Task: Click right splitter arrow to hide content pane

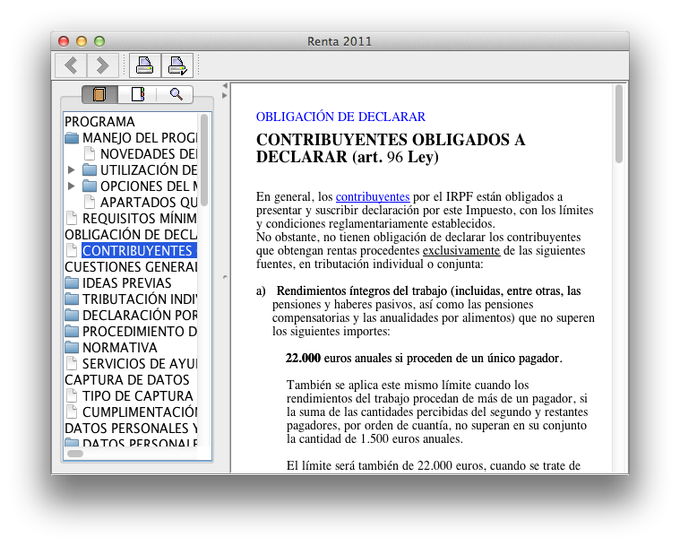Action: tap(225, 95)
